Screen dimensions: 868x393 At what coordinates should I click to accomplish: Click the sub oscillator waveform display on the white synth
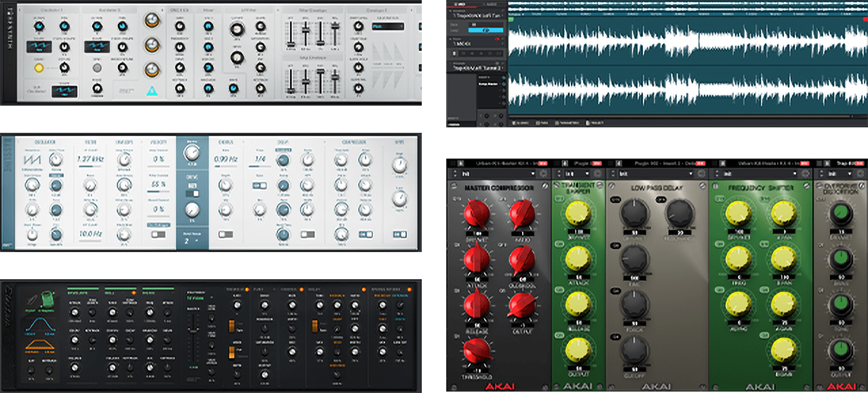(64, 92)
